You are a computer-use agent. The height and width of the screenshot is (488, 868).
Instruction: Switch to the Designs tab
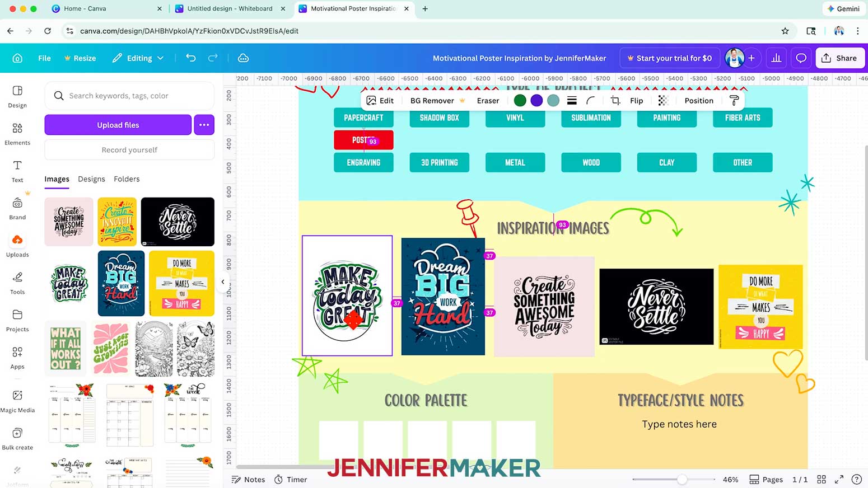pos(91,179)
